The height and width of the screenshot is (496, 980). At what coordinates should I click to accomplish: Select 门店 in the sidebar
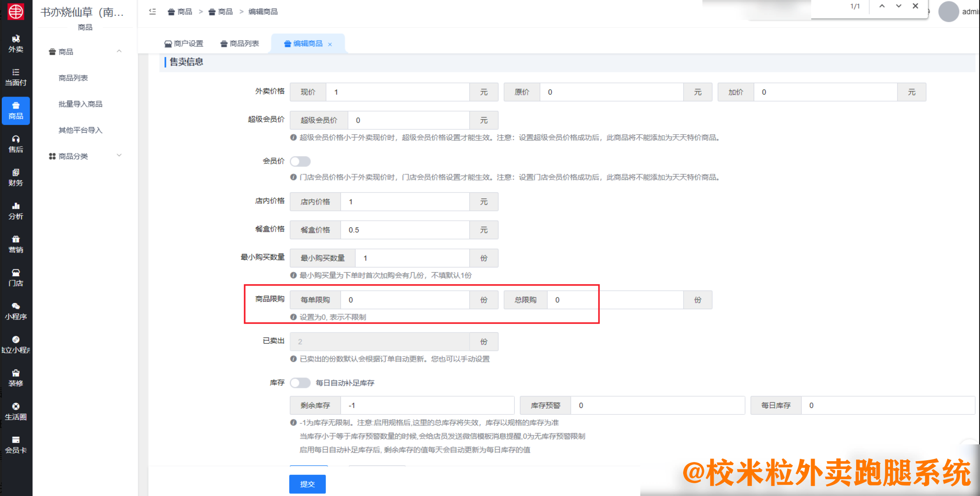tap(16, 278)
